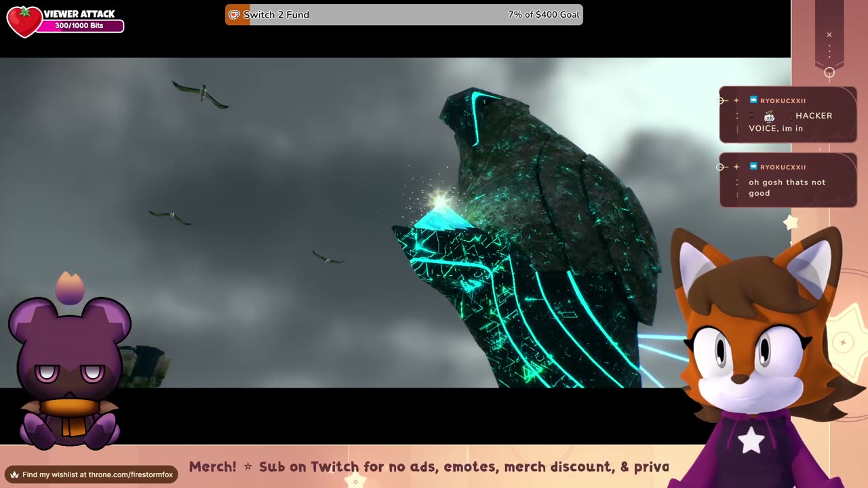Click the RYOKUCXXII name above oh gosh message
Viewport: 868px width, 488px height.
coord(783,167)
